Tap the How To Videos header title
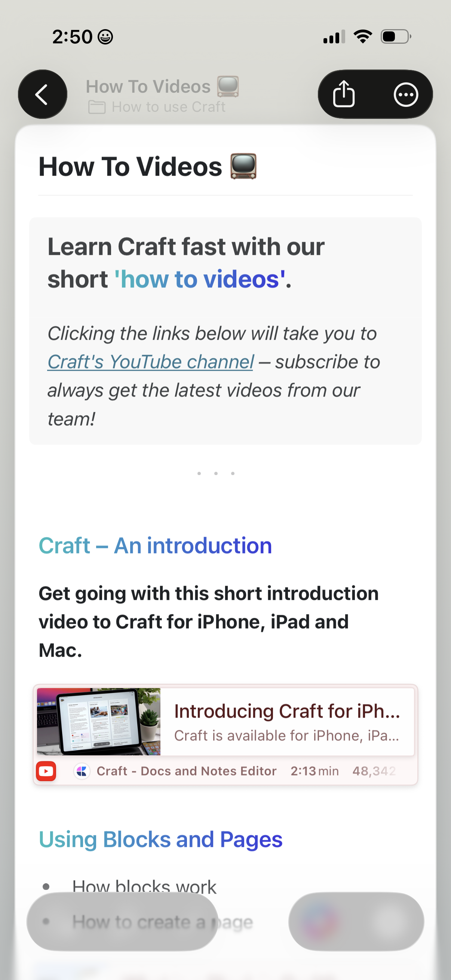Image resolution: width=451 pixels, height=980 pixels. tap(162, 86)
